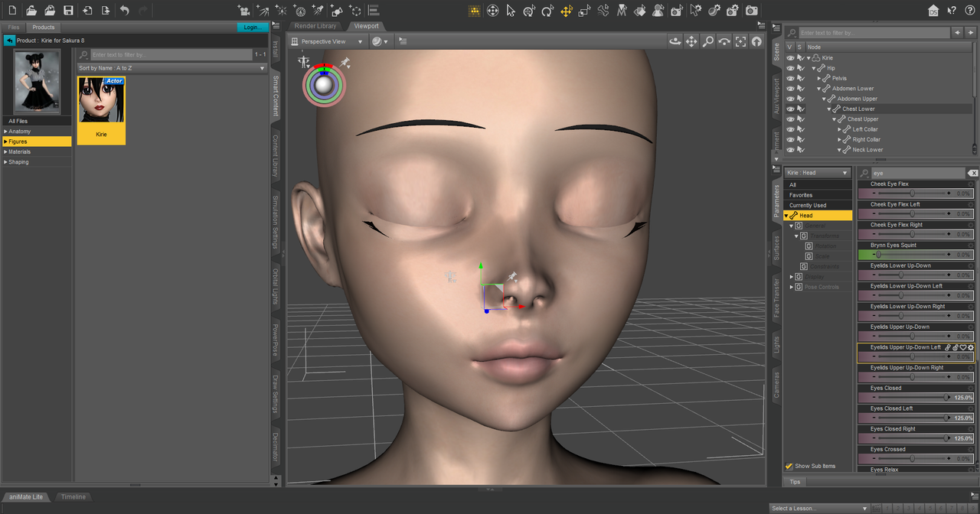Click the Render camera icon
The height and width of the screenshot is (514, 980).
click(752, 11)
